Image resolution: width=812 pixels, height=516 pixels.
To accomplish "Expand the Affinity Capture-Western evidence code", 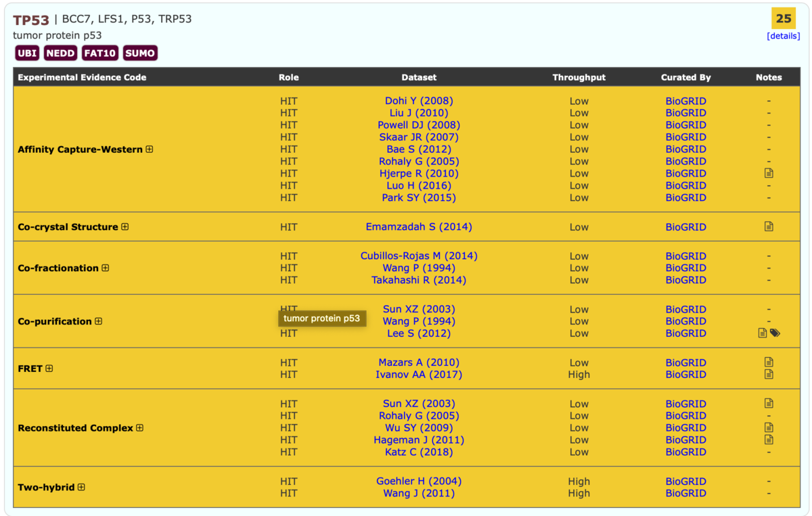I will pyautogui.click(x=150, y=149).
